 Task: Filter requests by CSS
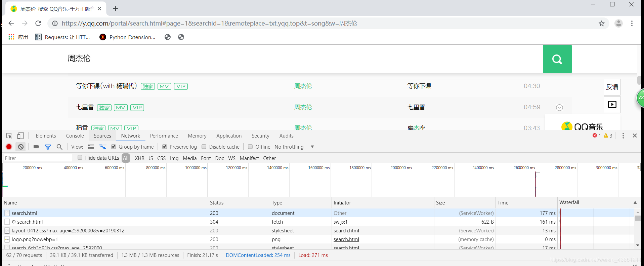click(162, 158)
